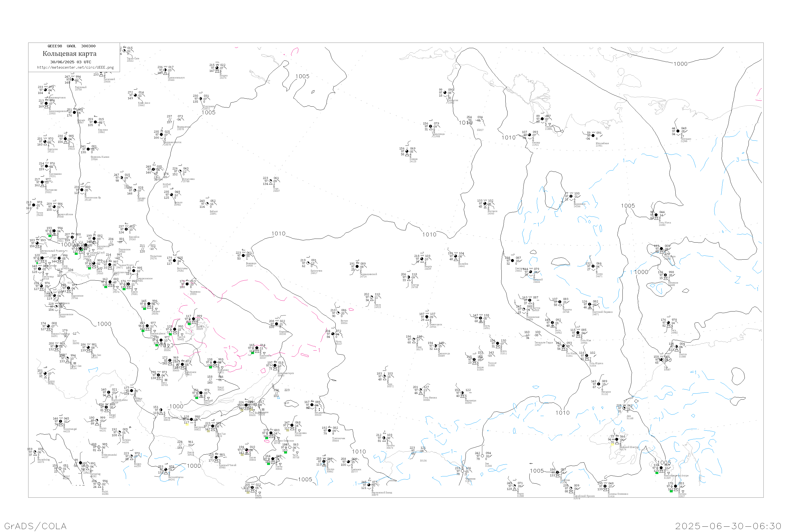The width and height of the screenshot is (798, 532).
Task: Click the Оленек station circle symbol
Action: click(x=407, y=151)
